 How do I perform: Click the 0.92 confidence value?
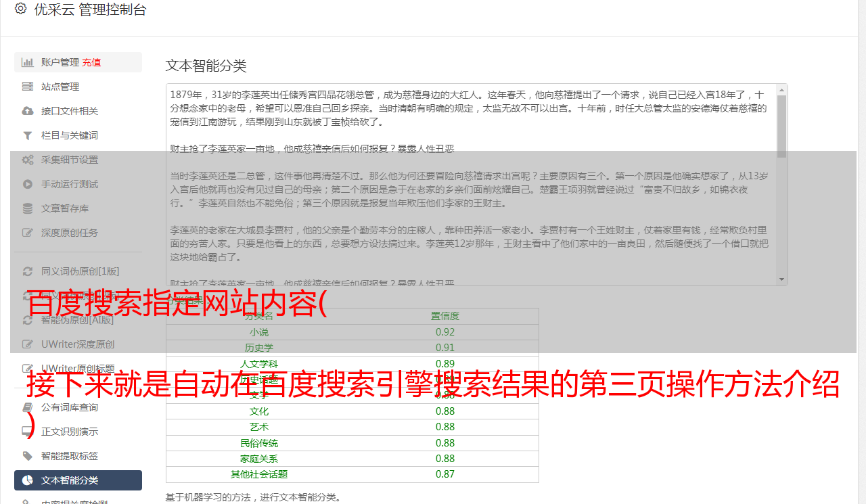click(445, 332)
